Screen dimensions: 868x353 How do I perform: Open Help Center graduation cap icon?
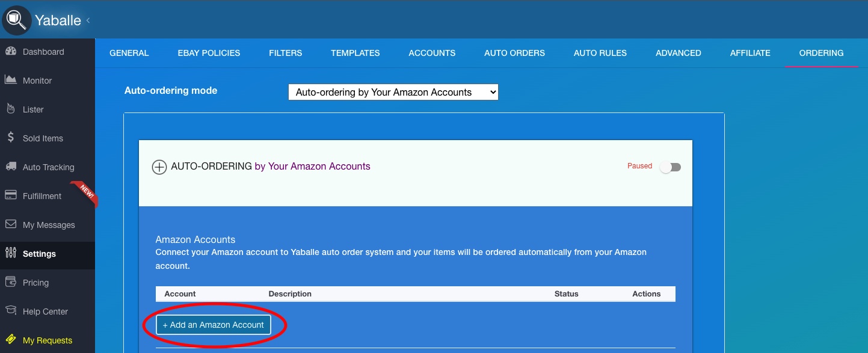point(10,311)
